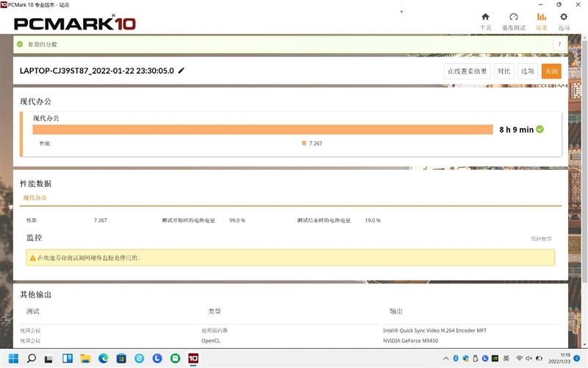Click the Options (选项) button in result bar
The height and width of the screenshot is (368, 588).
pos(527,71)
